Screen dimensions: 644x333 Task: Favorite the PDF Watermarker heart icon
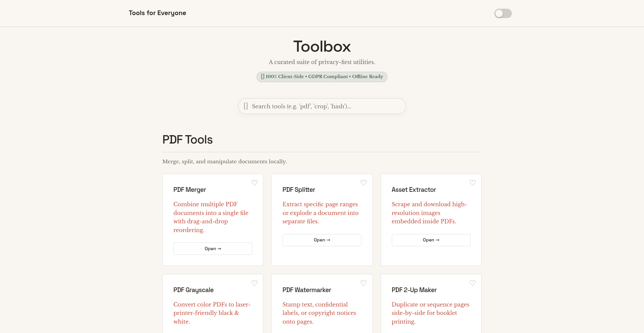click(364, 283)
